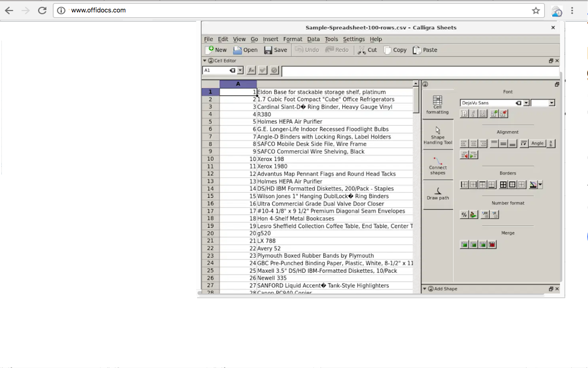Select the Draw path tool
The width and height of the screenshot is (588, 368).
(438, 194)
